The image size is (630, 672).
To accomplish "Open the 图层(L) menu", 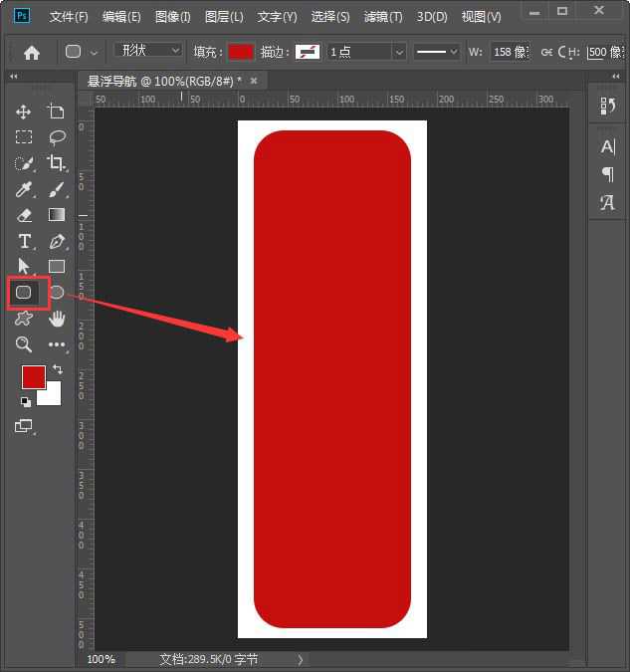I will tap(224, 17).
